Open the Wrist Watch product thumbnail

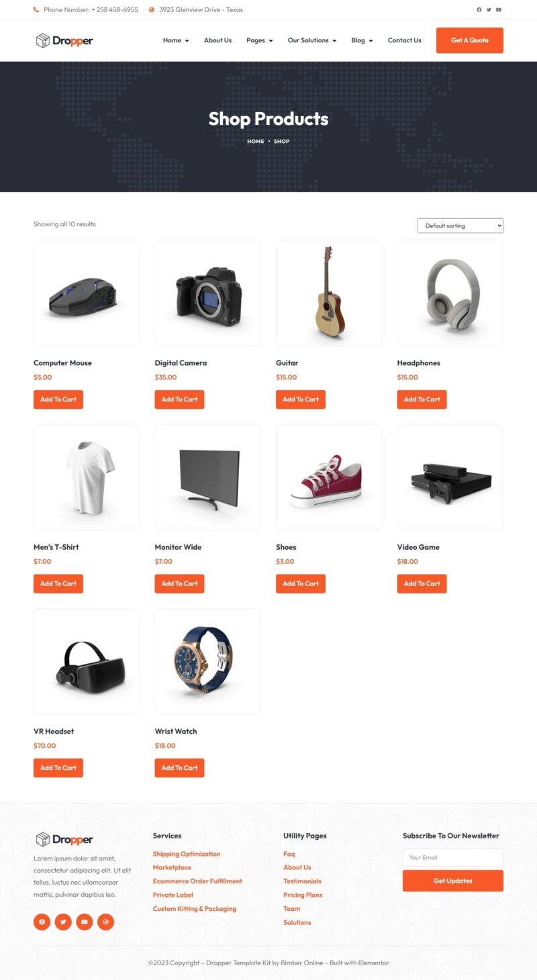207,661
